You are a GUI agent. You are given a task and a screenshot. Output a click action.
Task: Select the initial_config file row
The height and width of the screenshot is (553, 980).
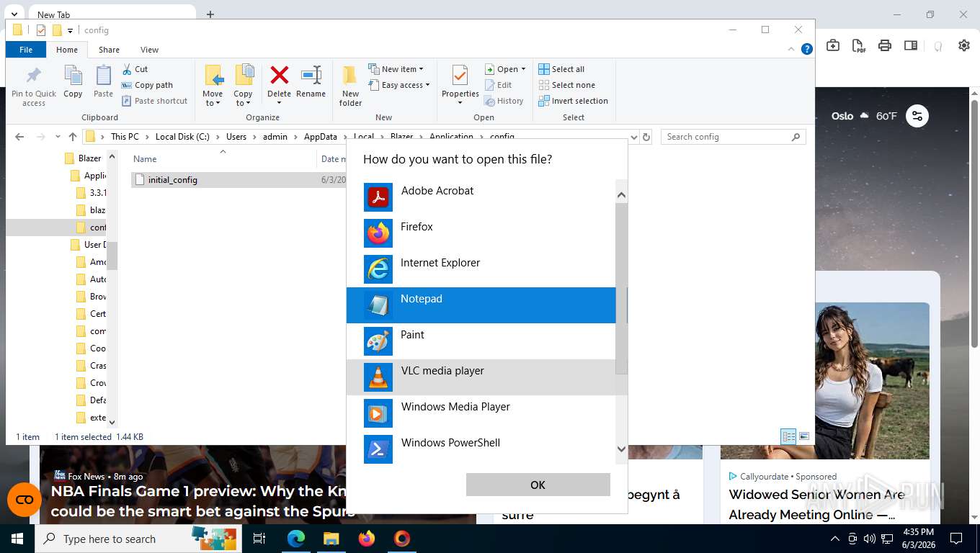[239, 180]
